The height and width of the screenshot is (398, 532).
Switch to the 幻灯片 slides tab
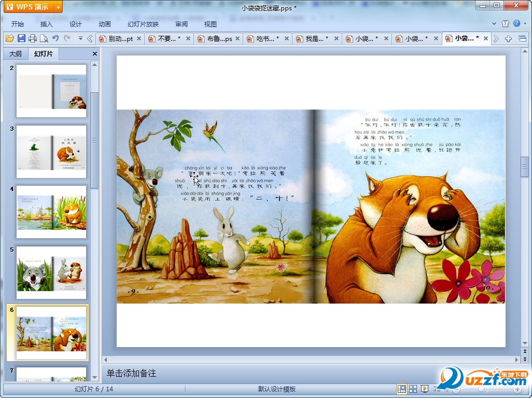44,53
